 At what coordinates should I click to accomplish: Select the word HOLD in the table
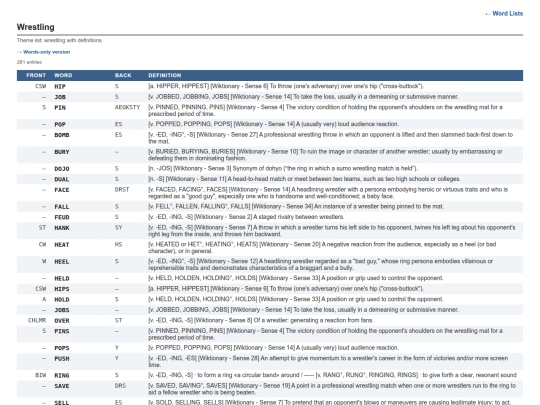pyautogui.click(x=62, y=300)
